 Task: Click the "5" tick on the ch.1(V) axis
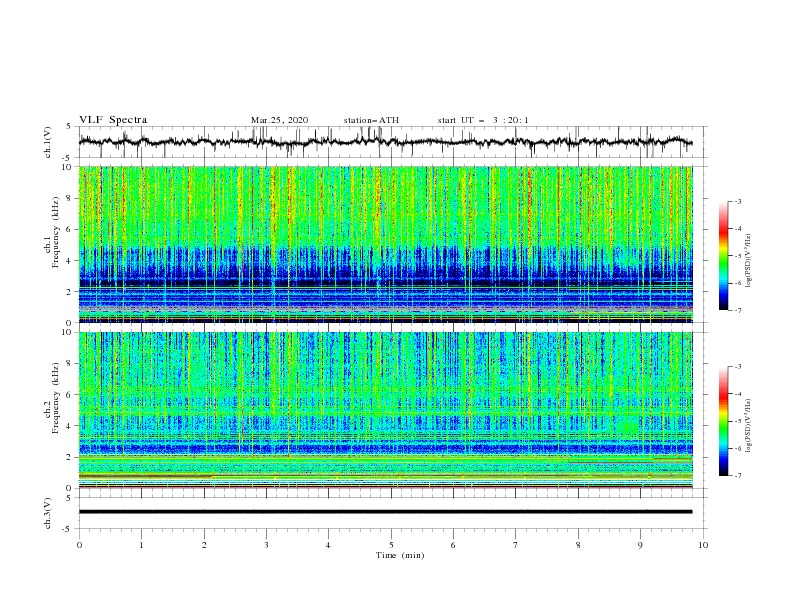pos(69,127)
